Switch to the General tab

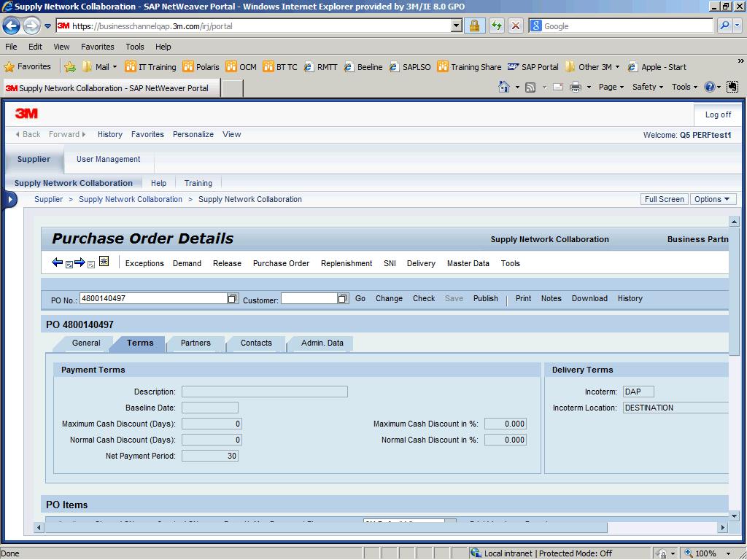86,343
